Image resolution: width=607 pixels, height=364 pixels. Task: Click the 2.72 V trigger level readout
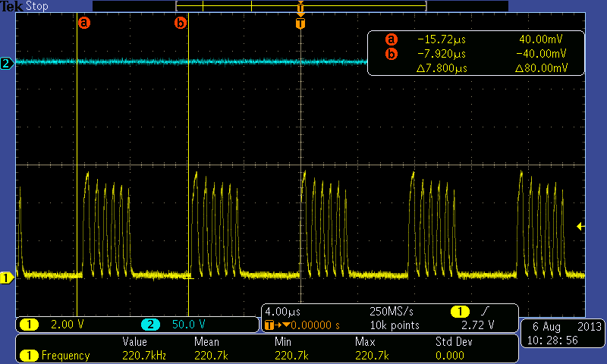point(478,325)
